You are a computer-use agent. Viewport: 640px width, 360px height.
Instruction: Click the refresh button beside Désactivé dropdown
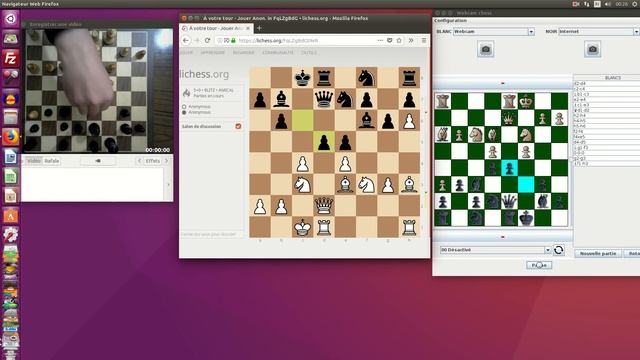coord(559,250)
